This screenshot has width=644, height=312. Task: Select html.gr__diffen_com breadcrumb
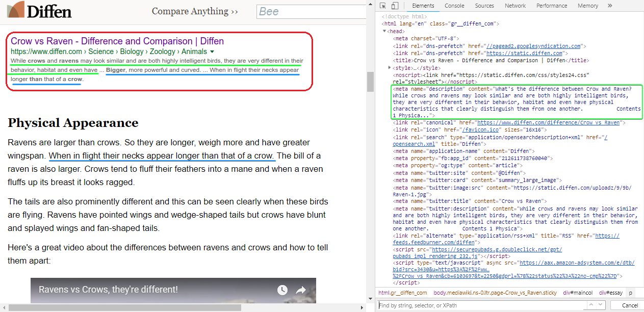tap(403, 293)
